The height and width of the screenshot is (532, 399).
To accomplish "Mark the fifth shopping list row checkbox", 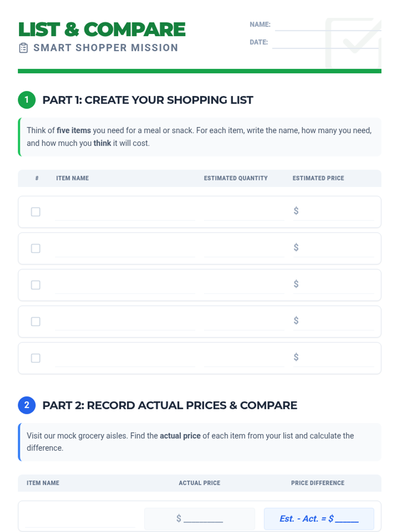I will tap(36, 358).
